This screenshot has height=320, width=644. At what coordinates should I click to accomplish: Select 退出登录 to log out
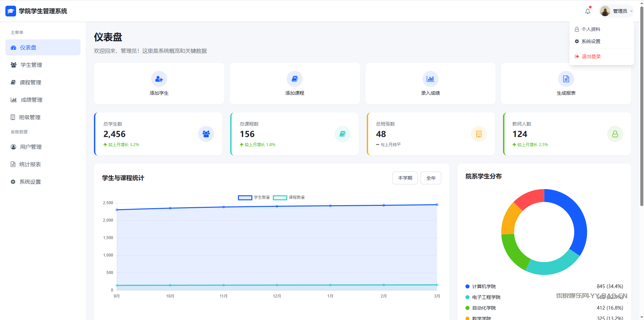tap(591, 56)
